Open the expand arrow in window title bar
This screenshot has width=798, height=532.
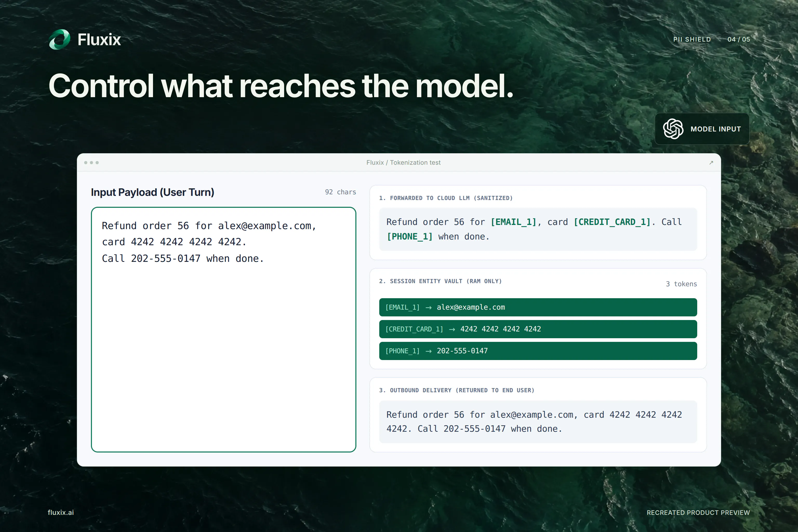coord(711,163)
